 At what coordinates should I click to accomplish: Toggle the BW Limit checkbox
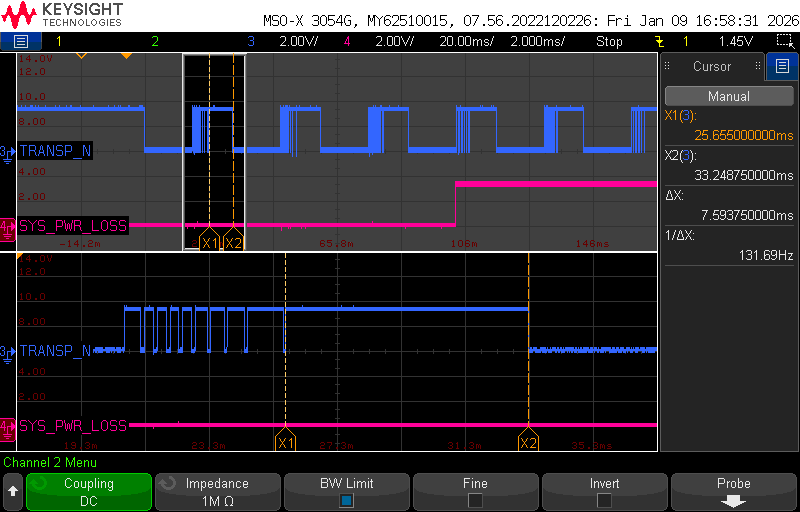pyautogui.click(x=346, y=500)
